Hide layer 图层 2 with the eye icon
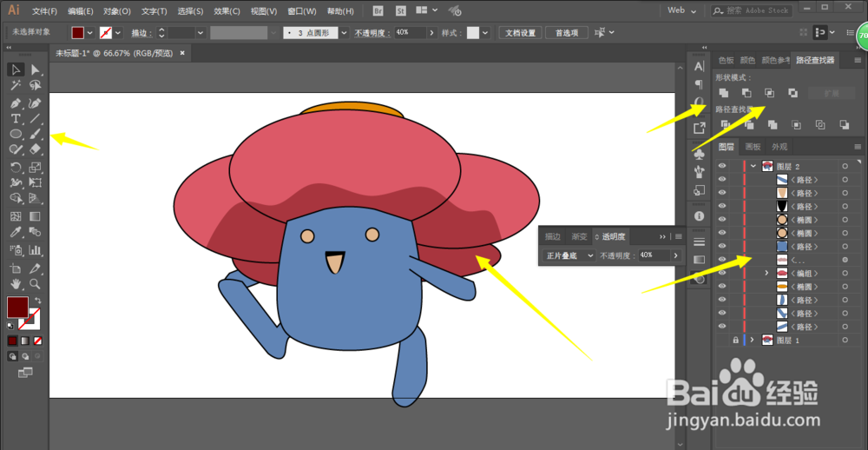The height and width of the screenshot is (450, 868). (x=721, y=166)
